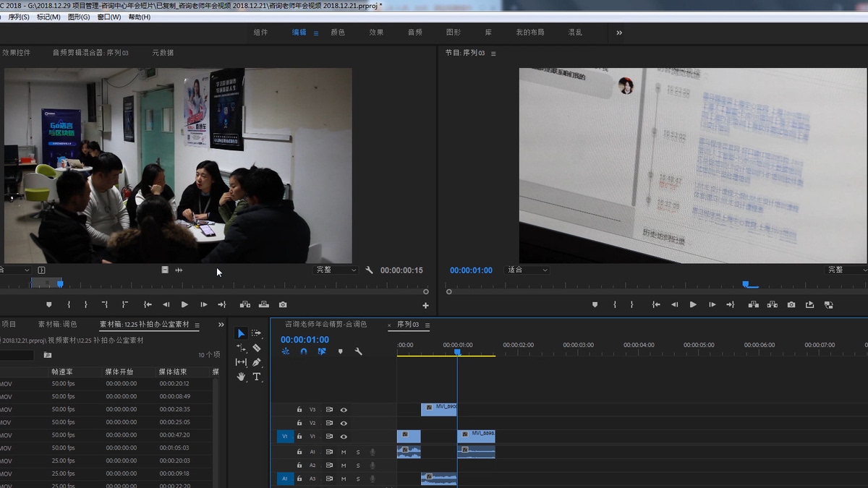Toggle V1 source patching button
Image resolution: width=868 pixels, height=488 pixels.
[284, 437]
